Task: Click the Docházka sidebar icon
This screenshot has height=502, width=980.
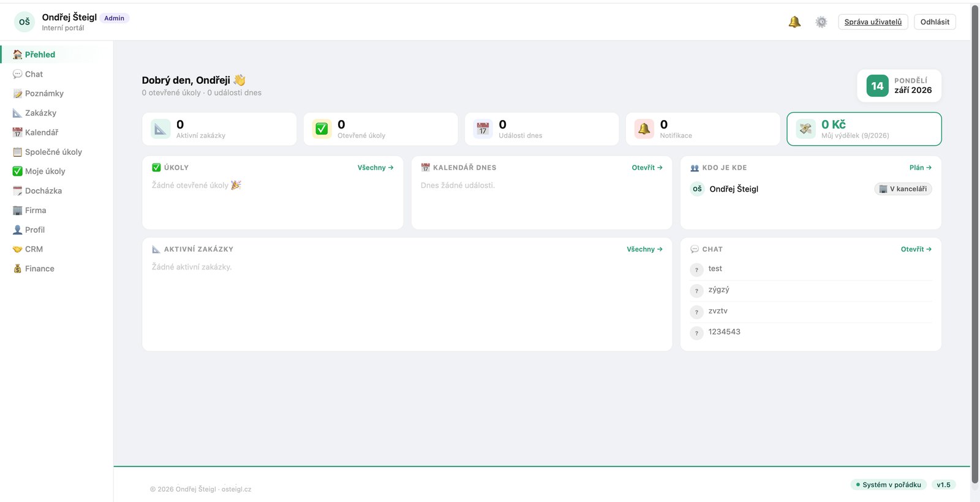Action: point(17,191)
